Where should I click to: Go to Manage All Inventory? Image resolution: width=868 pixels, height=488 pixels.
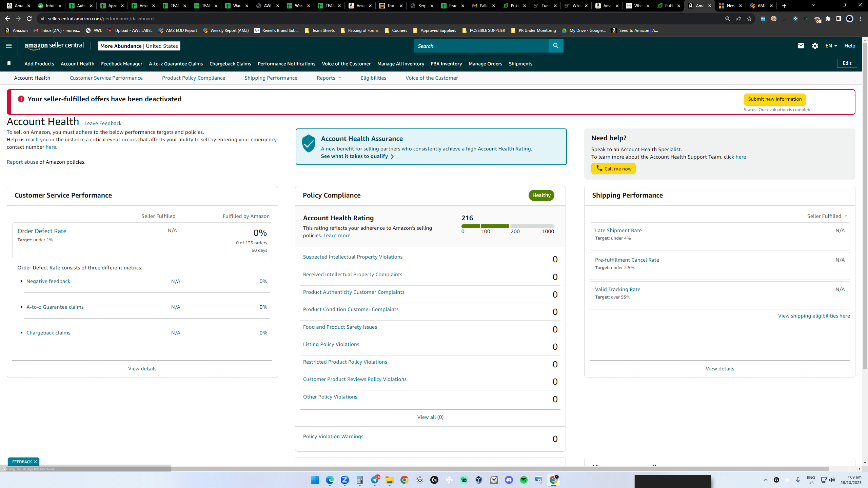click(x=401, y=64)
